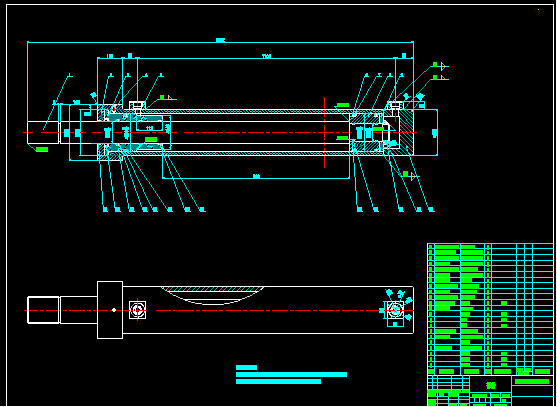Pick the orange surface finish symbol below the rear cap

[x=413, y=176]
